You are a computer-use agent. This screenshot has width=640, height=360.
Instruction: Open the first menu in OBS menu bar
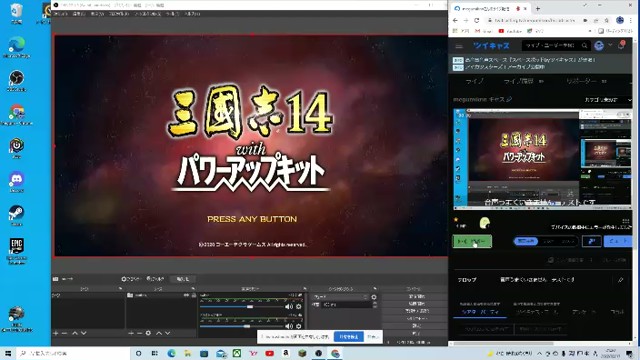60,14
